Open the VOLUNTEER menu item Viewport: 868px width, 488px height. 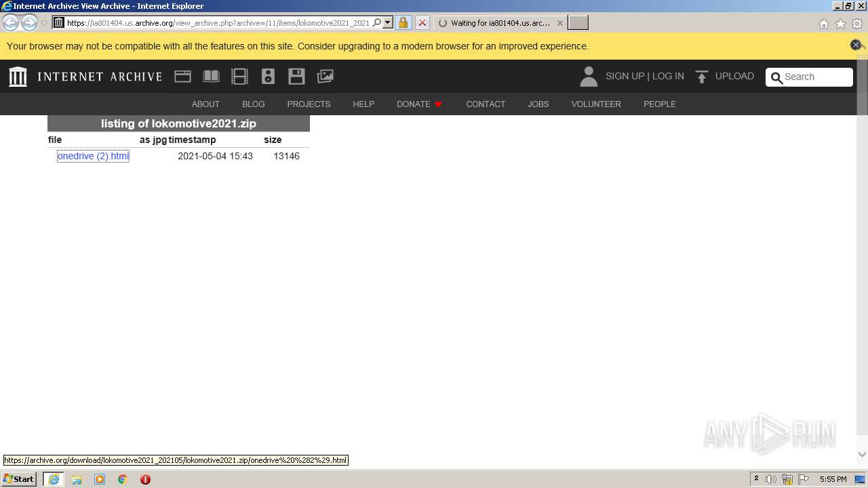(x=596, y=104)
